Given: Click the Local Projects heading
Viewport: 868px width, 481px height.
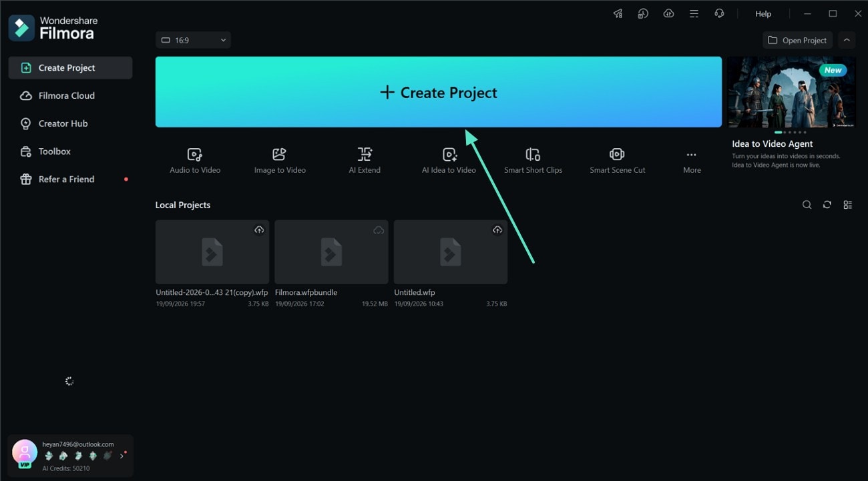Looking at the screenshot, I should tap(183, 205).
